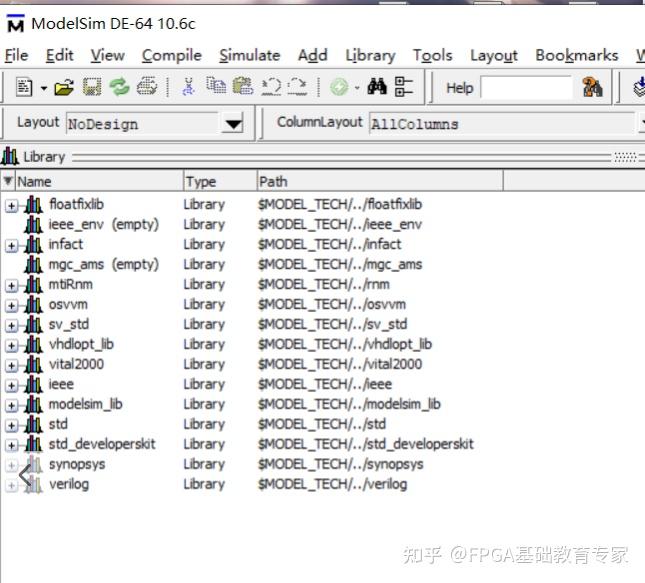This screenshot has height=583, width=645.
Task: Click the ColumnLayout AllColumns field
Action: coord(502,123)
